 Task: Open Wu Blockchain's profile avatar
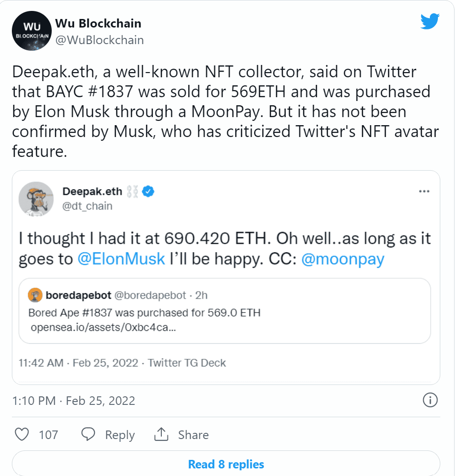coord(31,31)
